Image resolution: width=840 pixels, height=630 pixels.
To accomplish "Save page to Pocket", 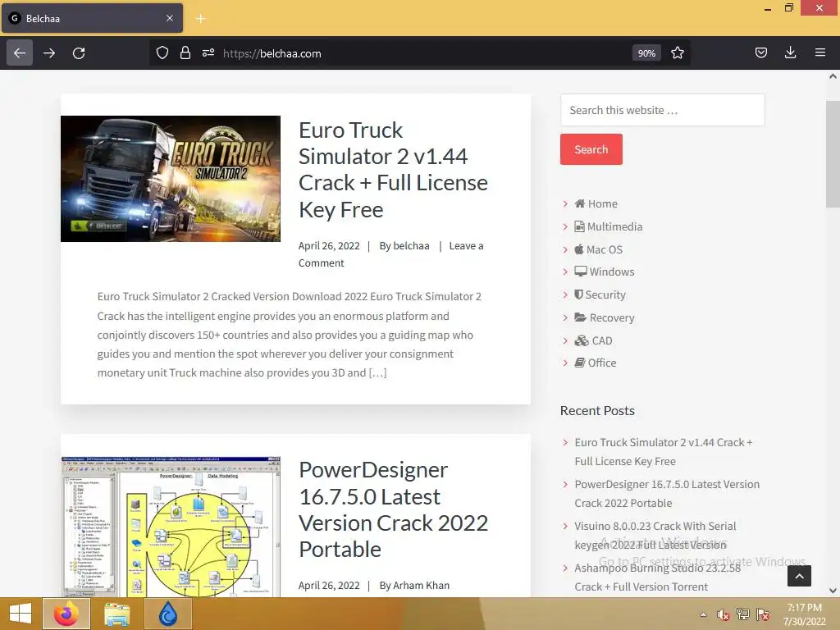I will [x=761, y=52].
